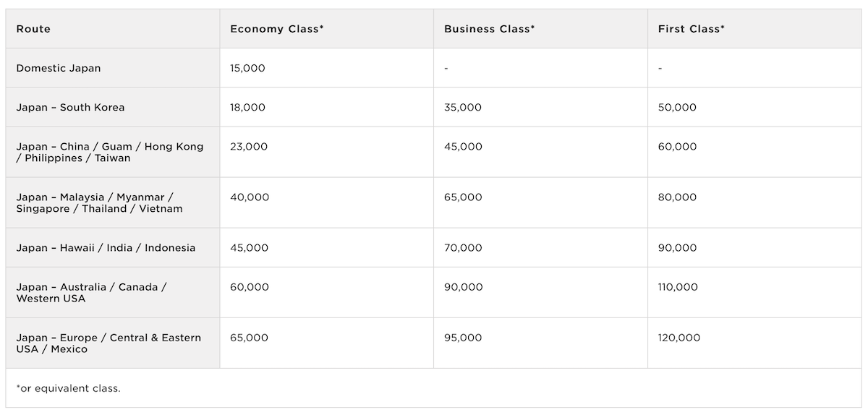Click the "or equivalent class" footnote
868x415 pixels.
68,388
